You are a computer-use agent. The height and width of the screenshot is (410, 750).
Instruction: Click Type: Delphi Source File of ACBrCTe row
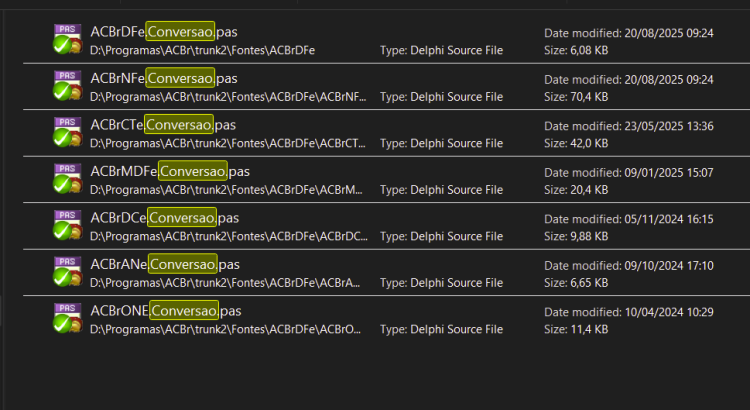441,143
